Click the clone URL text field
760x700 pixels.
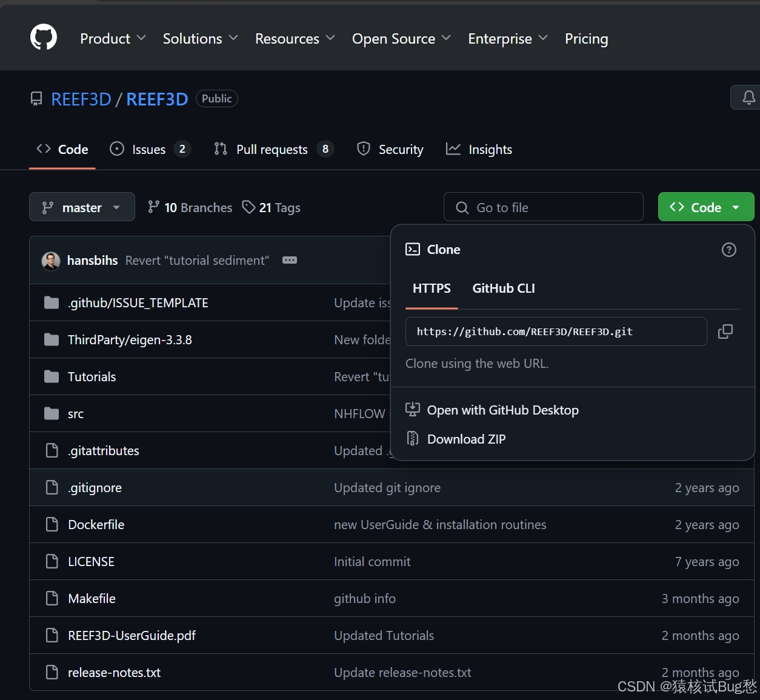[556, 332]
